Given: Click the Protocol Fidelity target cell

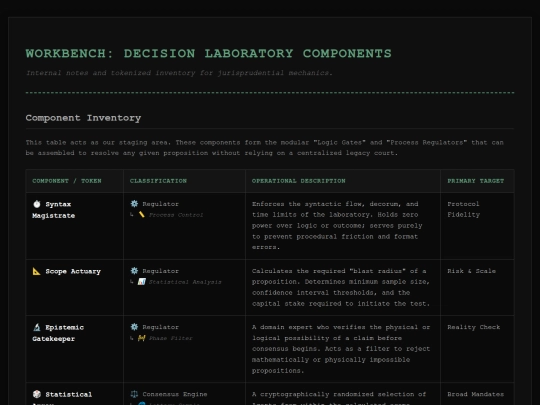Looking at the screenshot, I should coord(463,209).
